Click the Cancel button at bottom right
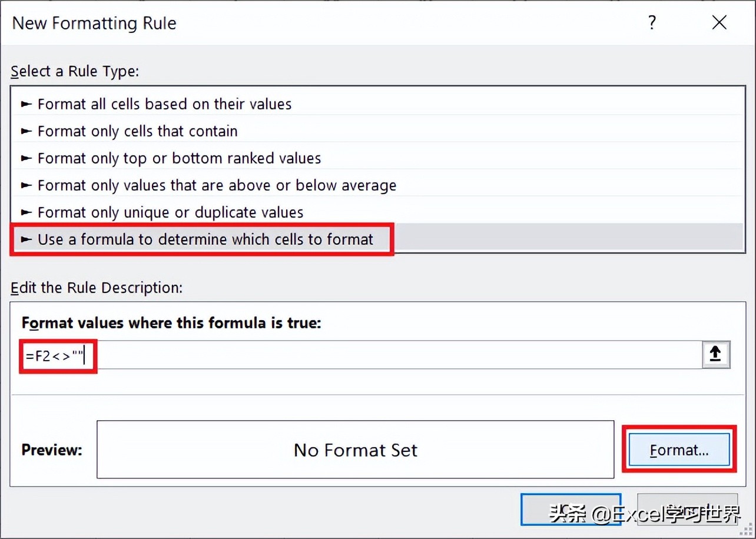This screenshot has width=756, height=539. tap(688, 509)
